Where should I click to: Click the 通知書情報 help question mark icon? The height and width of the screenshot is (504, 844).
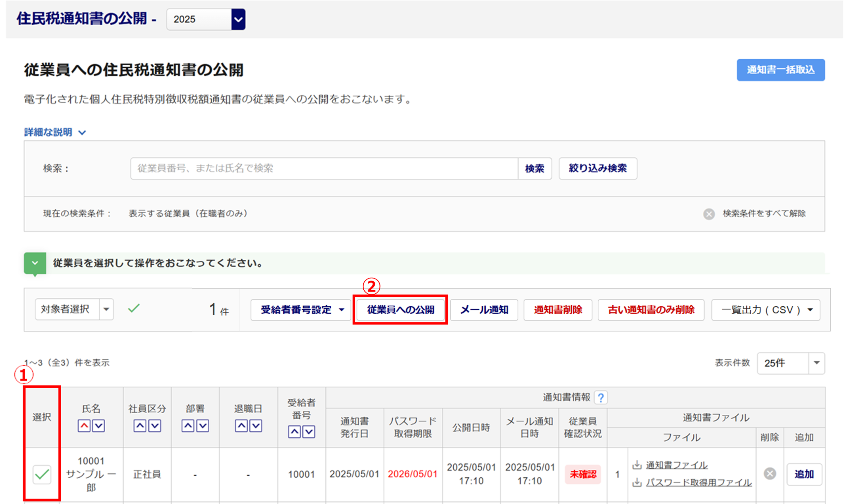(601, 397)
